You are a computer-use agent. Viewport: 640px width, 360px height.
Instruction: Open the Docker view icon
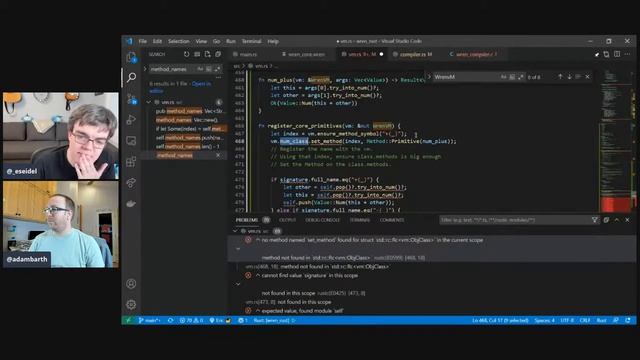pyautogui.click(x=131, y=203)
